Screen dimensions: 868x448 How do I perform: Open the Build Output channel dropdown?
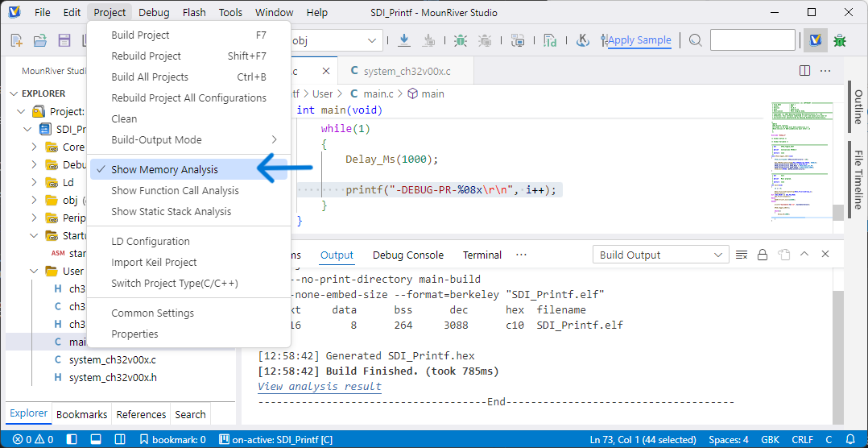pyautogui.click(x=660, y=255)
